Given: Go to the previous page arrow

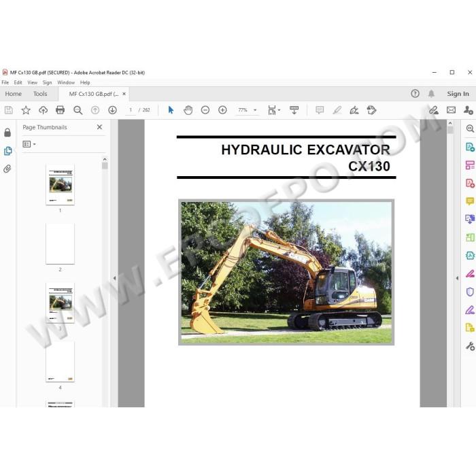Looking at the screenshot, I should pos(95,110).
